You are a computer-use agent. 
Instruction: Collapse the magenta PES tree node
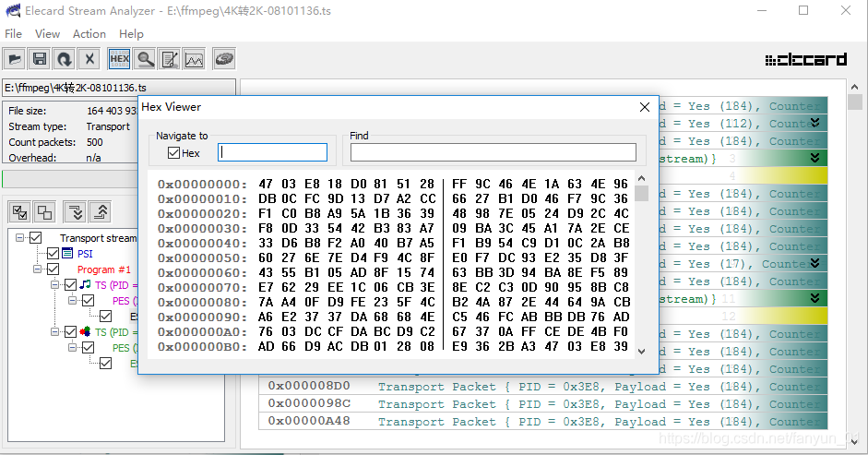pyautogui.click(x=73, y=300)
